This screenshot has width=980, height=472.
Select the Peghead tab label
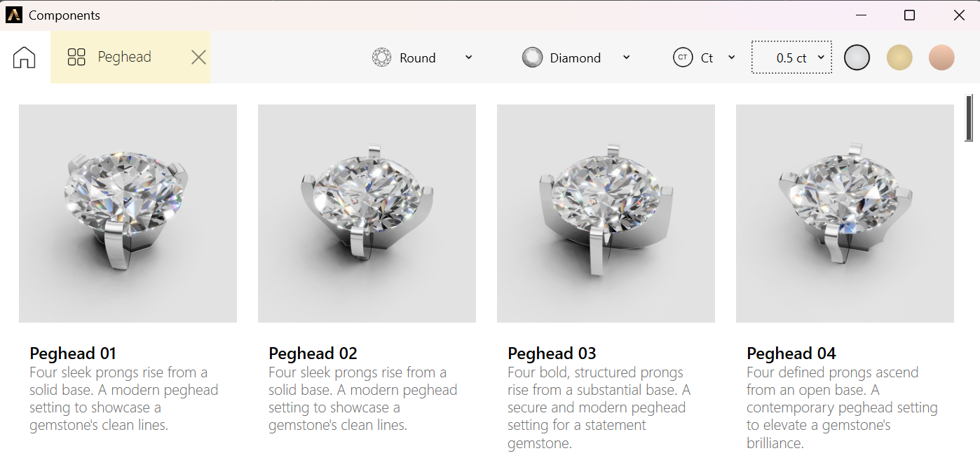(x=125, y=58)
